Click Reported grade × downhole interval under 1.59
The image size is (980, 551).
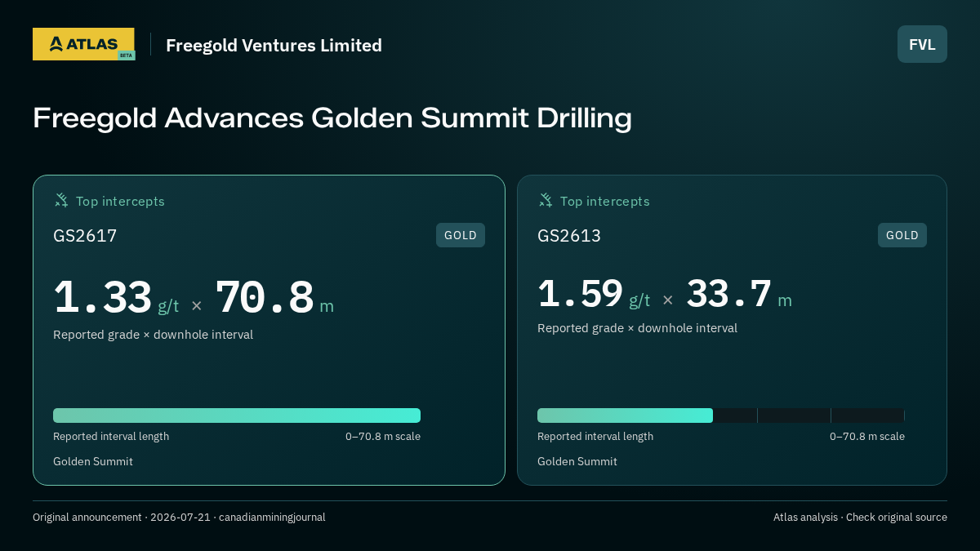click(638, 328)
